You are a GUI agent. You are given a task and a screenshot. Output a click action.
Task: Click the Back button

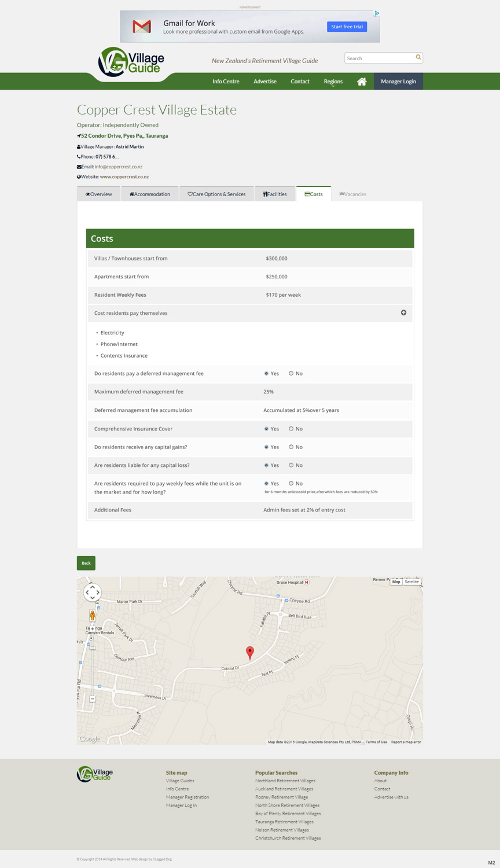[86, 562]
